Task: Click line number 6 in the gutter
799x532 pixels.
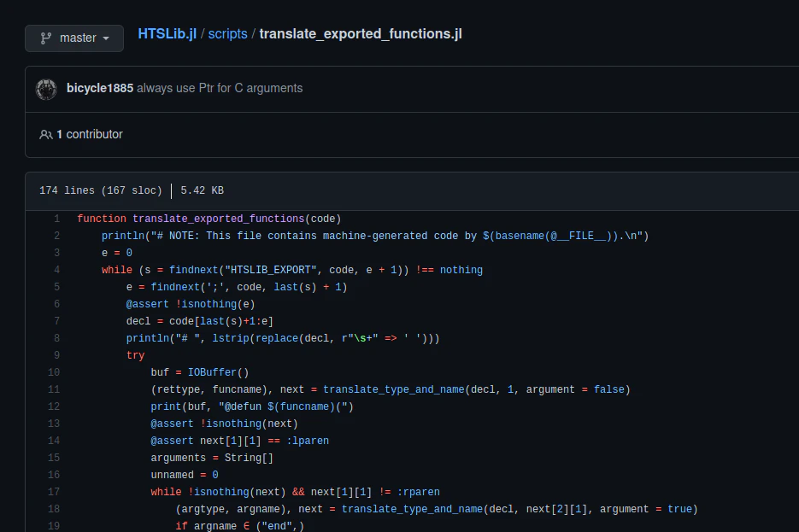Action: tap(56, 304)
